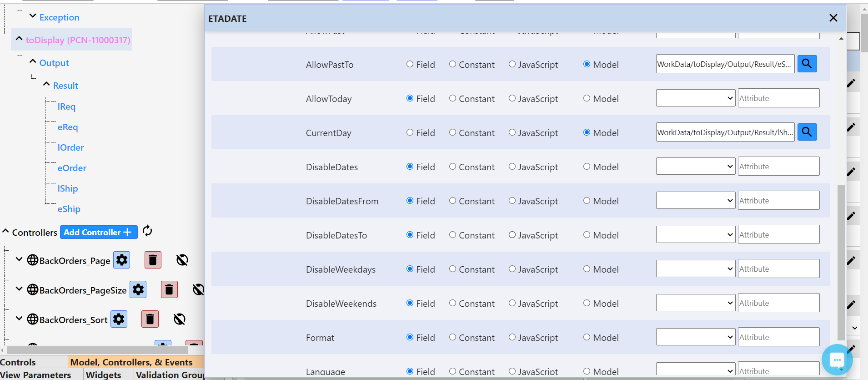Viewport: 868px width, 380px height.
Task: Open the DisableWeekdays field dropdown
Action: pos(696,269)
